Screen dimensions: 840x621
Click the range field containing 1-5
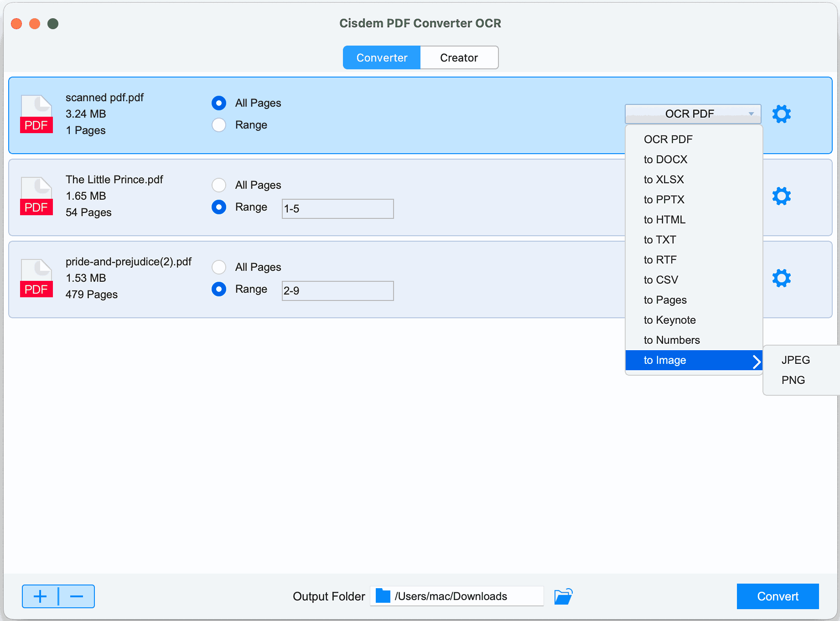[338, 209]
